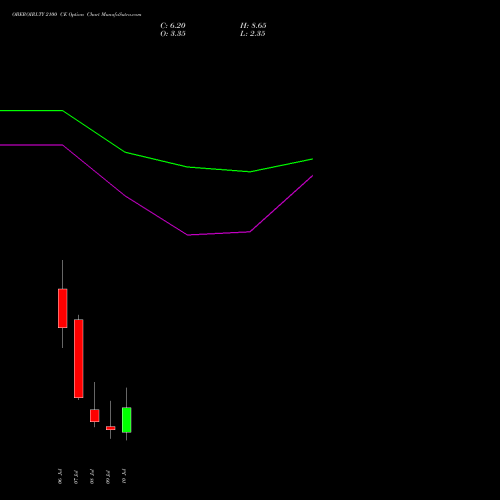Click the "09 Jul" date axis label
Viewport: 500px width, 500px height.
click(108, 477)
